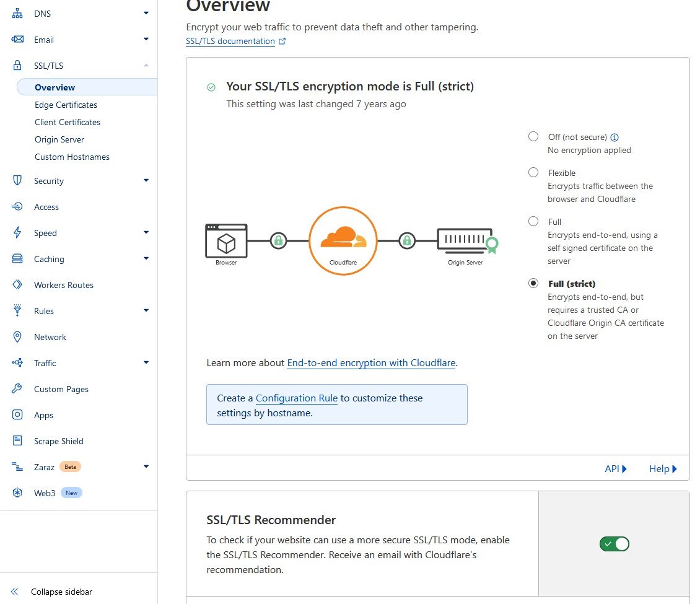Viewport: 700px width, 604px height.
Task: Click the Browser icon in the diagram
Action: [x=226, y=241]
